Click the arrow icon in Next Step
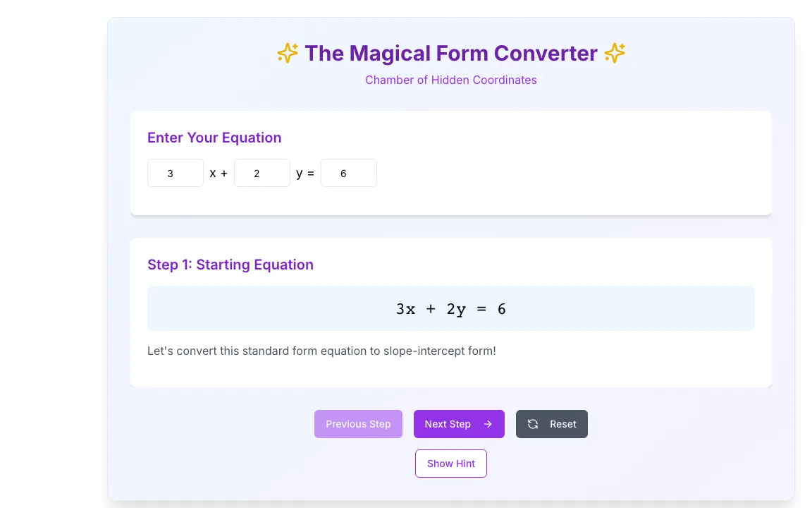Viewport: 812px width, 508px height. coord(488,424)
